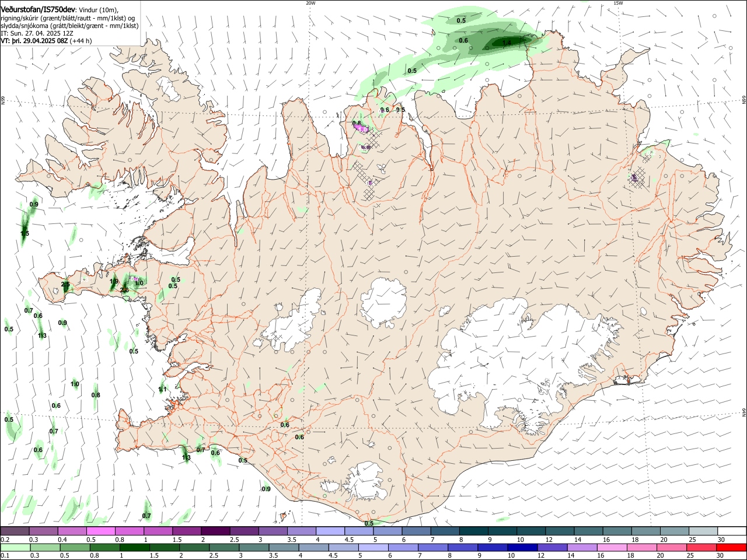Select the light pink 16 legend swatch
The width and height of the screenshot is (747, 560).
click(x=612, y=547)
